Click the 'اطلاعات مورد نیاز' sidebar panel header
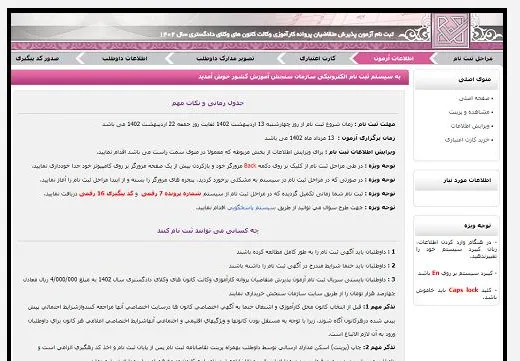Image resolution: width=520 pixels, height=361 pixels. coord(456,180)
